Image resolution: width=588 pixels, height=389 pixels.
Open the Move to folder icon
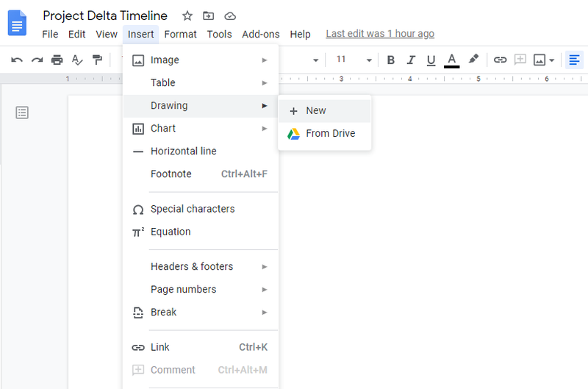[x=209, y=15]
